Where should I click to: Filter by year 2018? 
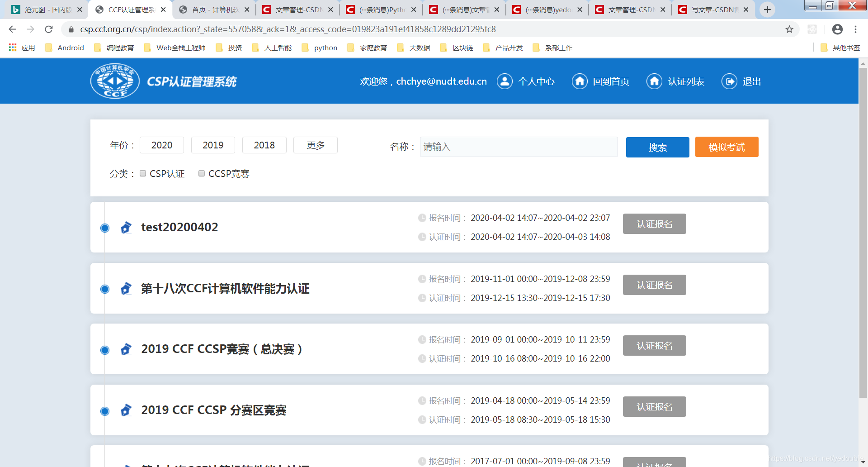click(264, 145)
